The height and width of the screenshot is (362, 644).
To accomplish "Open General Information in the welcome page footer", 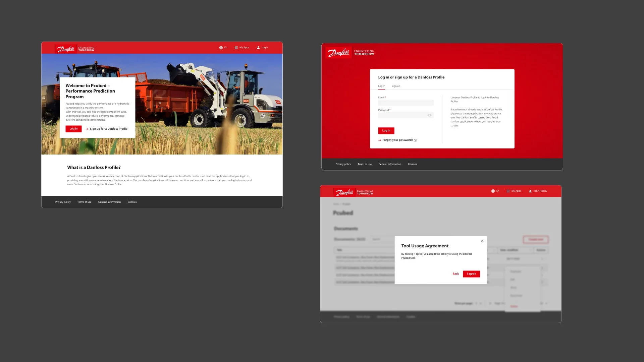I will coord(109,202).
